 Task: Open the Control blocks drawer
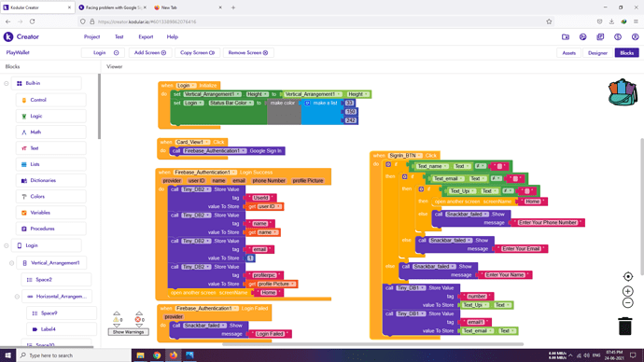pyautogui.click(x=51, y=100)
